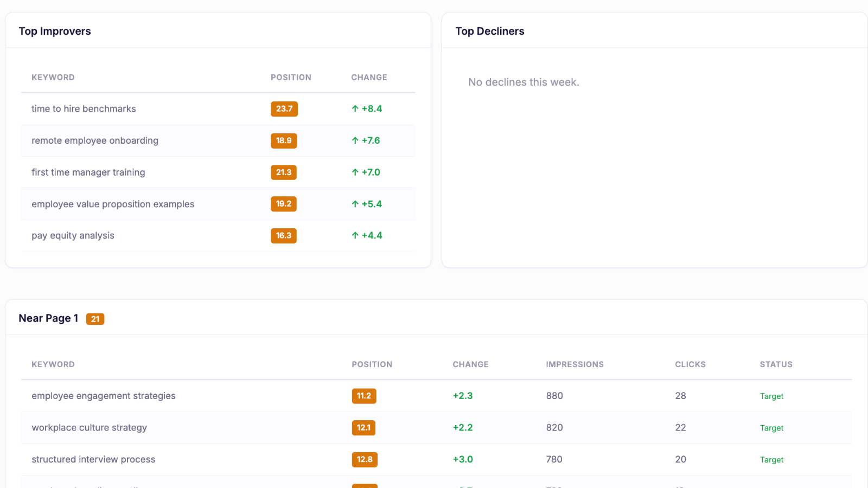The image size is (868, 488).
Task: Click the +7.0 change value
Action: 371,172
